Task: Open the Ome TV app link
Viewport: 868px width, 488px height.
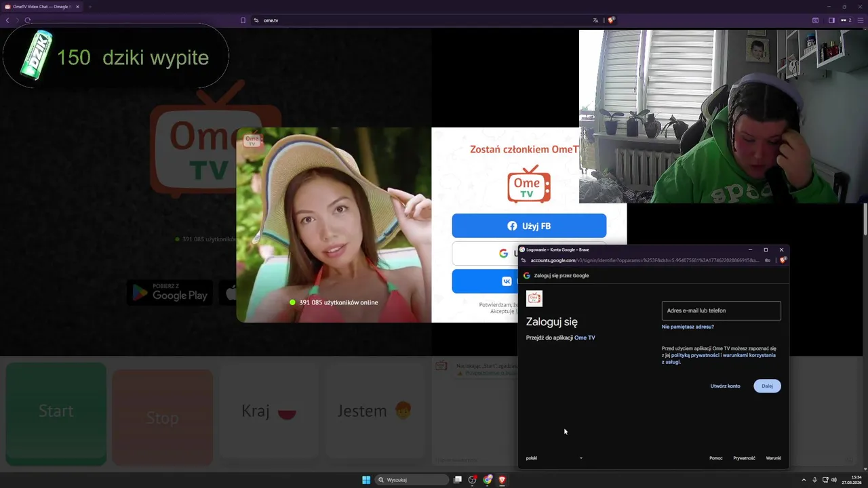Action: (585, 338)
